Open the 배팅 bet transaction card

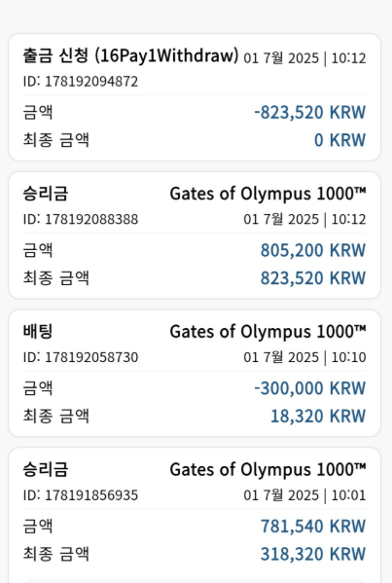195,374
